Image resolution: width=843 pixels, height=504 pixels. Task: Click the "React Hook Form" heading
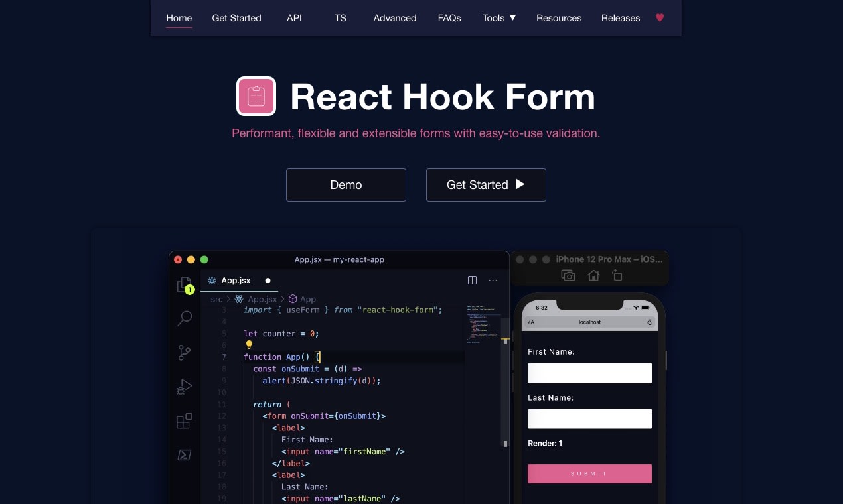pyautogui.click(x=443, y=97)
